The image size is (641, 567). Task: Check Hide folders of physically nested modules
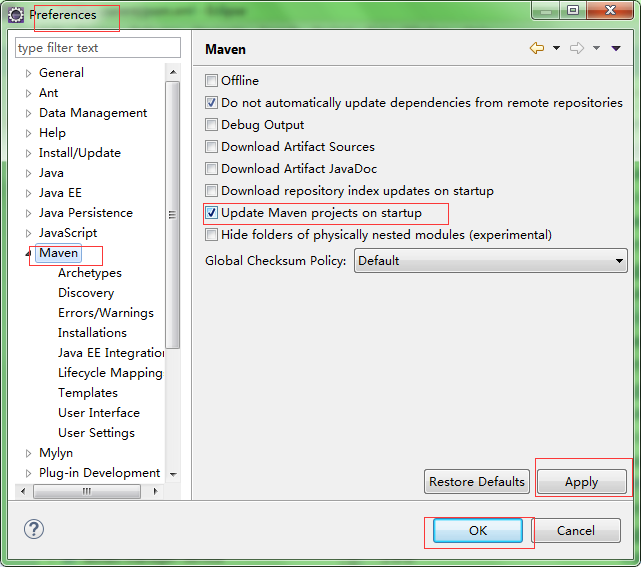pyautogui.click(x=211, y=235)
